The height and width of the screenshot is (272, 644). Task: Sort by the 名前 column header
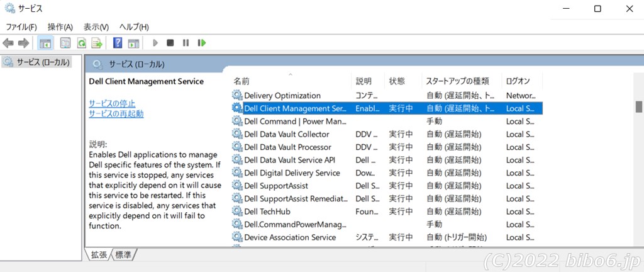[x=290, y=81]
